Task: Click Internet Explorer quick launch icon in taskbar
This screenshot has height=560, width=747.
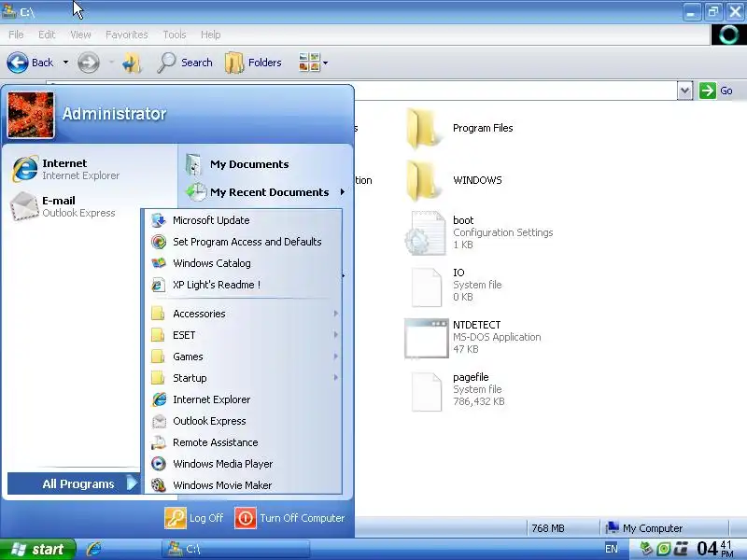Action: [x=94, y=549]
